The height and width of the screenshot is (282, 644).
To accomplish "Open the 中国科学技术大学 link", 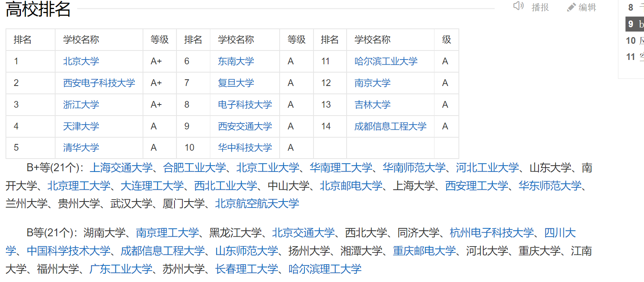I will 69,251.
